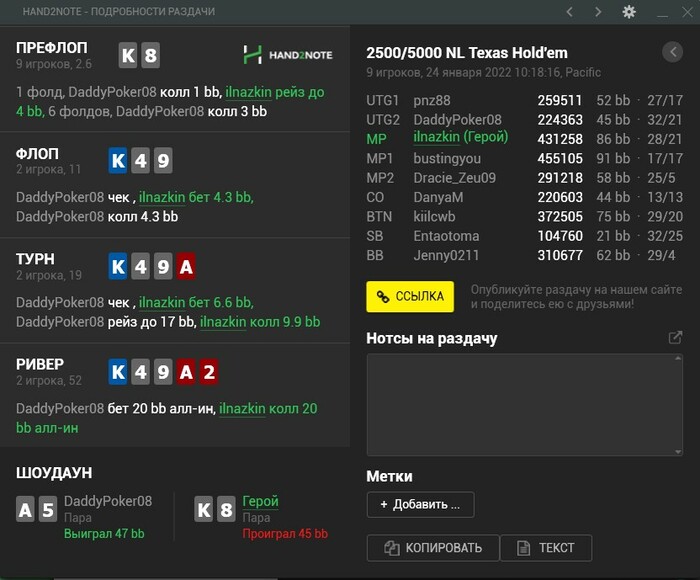Click preflop hole card 8
Screen dimensions: 700x580
point(150,55)
